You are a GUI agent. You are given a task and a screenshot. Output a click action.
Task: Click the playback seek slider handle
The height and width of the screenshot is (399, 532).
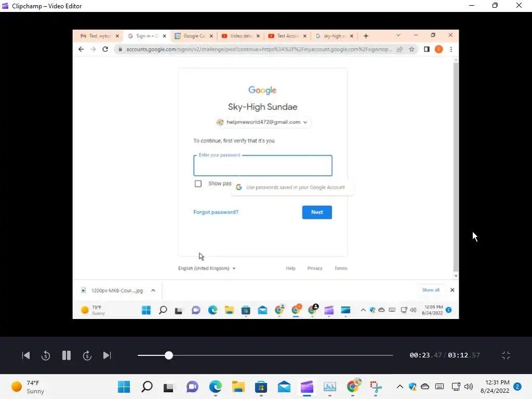point(169,355)
